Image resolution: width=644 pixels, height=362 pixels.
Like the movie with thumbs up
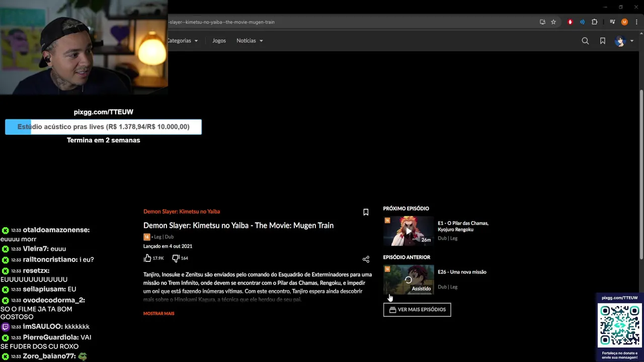click(x=147, y=258)
